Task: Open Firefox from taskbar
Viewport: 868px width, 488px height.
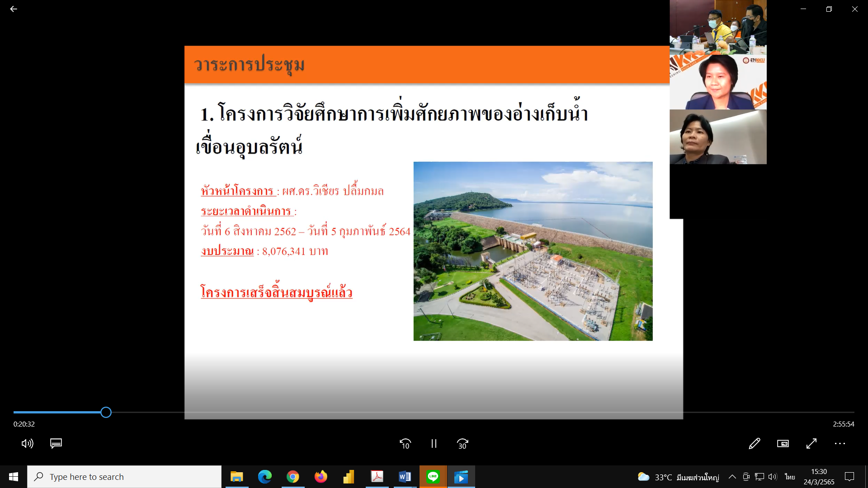Action: 321,477
